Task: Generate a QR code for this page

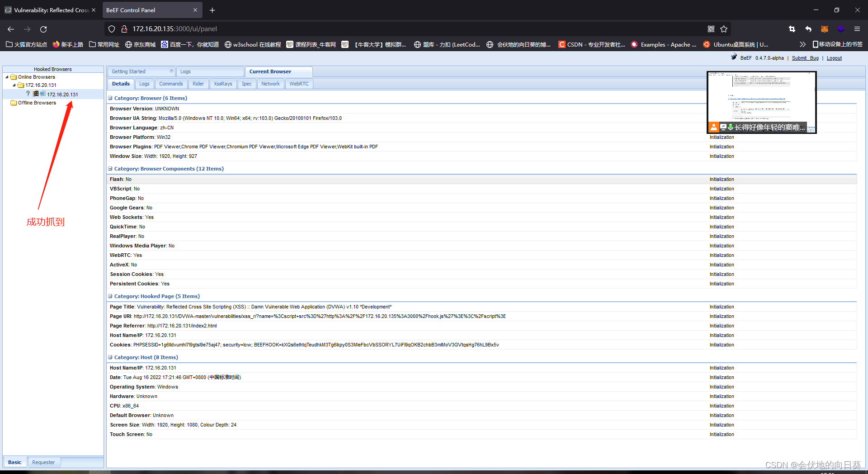Action: coord(711,28)
